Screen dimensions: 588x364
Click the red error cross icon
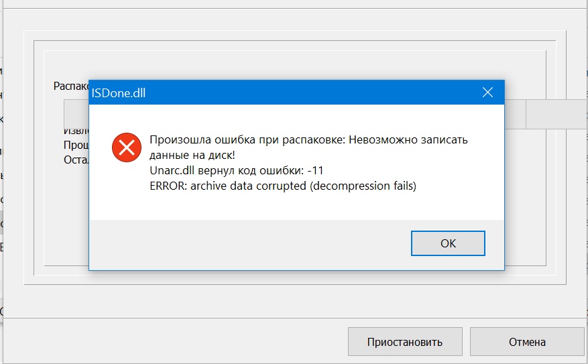(126, 147)
